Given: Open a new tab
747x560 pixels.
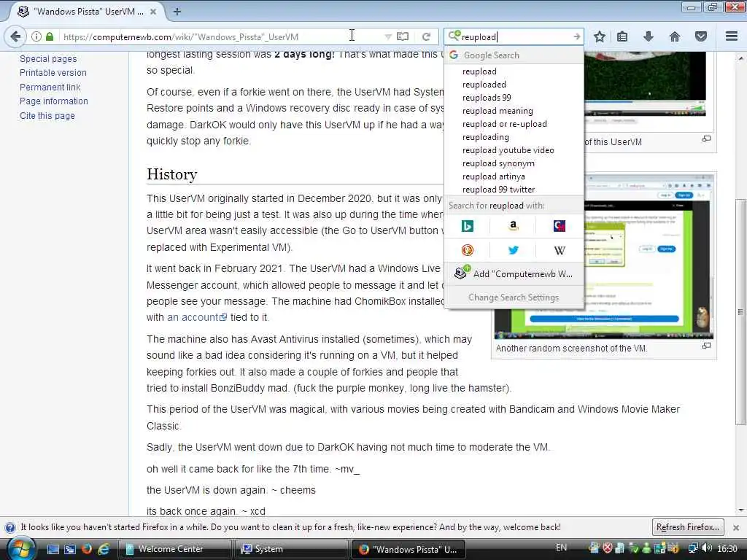Looking at the screenshot, I should [177, 12].
